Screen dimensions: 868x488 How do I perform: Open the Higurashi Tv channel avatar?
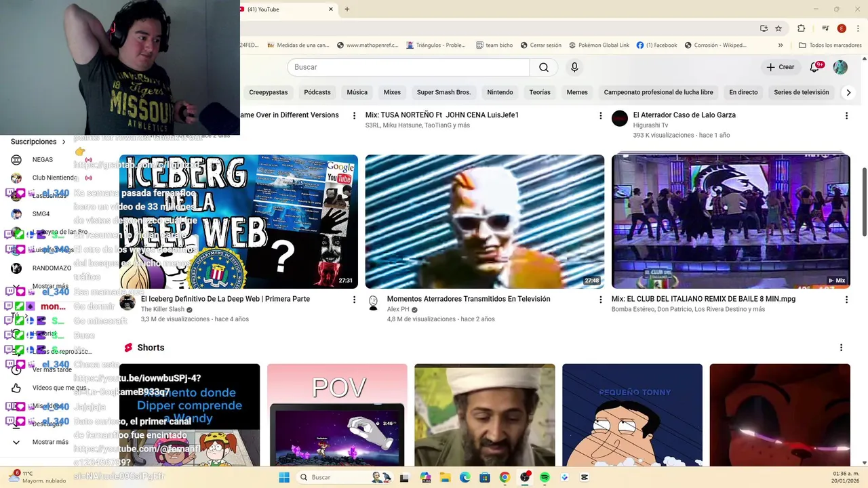pyautogui.click(x=620, y=119)
